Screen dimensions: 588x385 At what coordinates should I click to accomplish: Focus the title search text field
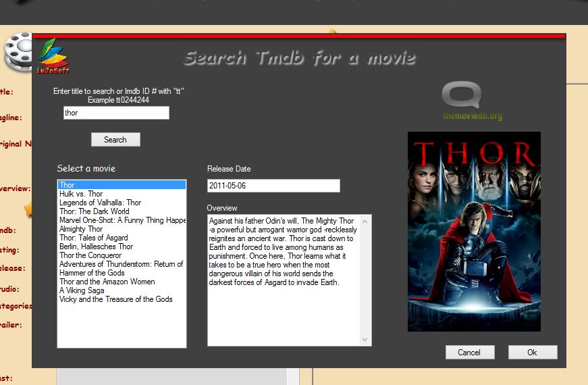(115, 113)
